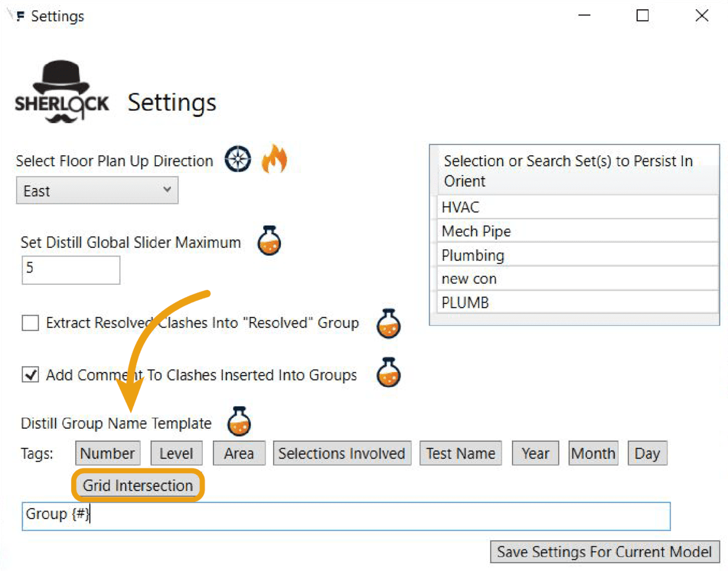This screenshot has height=571, width=728.
Task: Insert the Number tag
Action: coord(107,453)
